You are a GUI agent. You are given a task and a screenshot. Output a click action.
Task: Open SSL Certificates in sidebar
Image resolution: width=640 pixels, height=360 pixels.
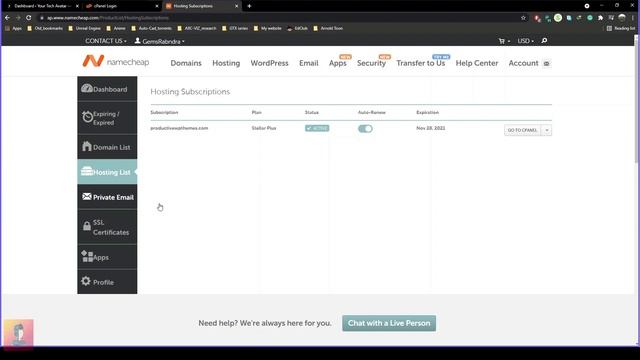click(x=107, y=227)
